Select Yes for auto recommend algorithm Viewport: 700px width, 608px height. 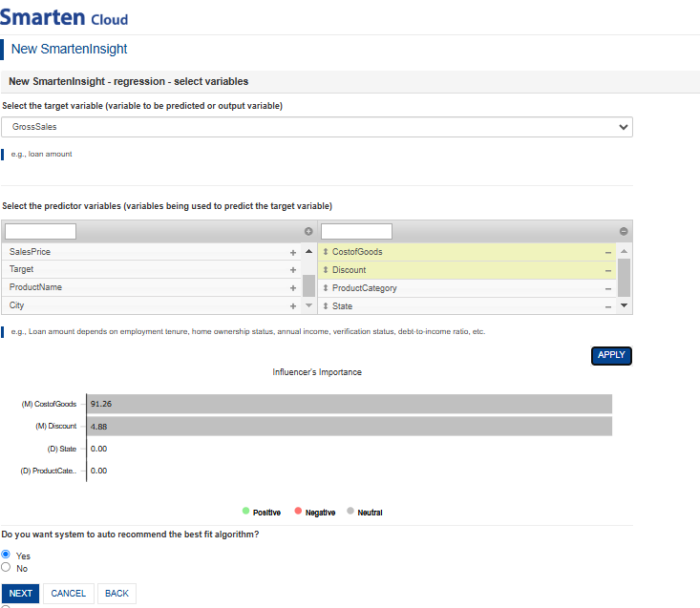click(6, 554)
